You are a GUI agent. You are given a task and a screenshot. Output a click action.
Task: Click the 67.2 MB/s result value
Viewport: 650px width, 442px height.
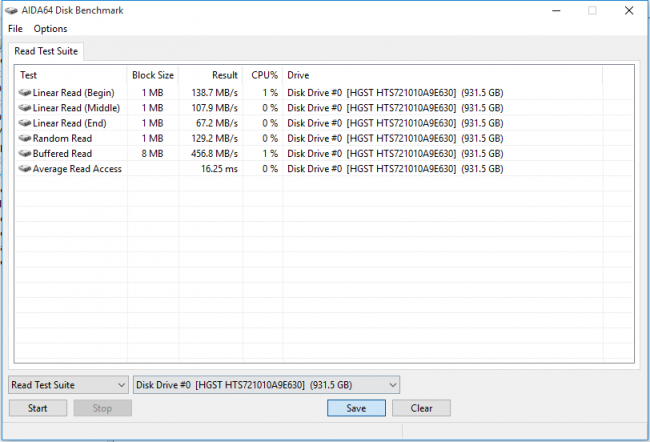(x=217, y=123)
